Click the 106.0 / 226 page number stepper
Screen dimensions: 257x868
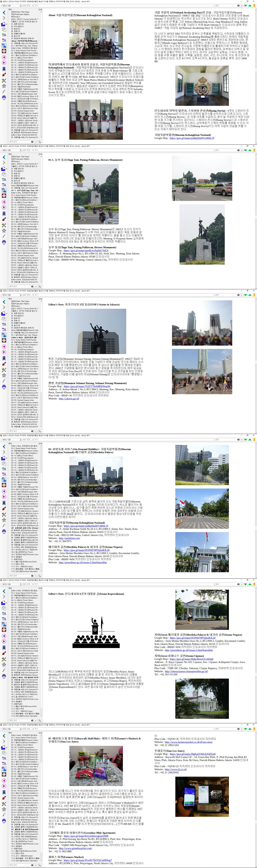coord(20,150)
